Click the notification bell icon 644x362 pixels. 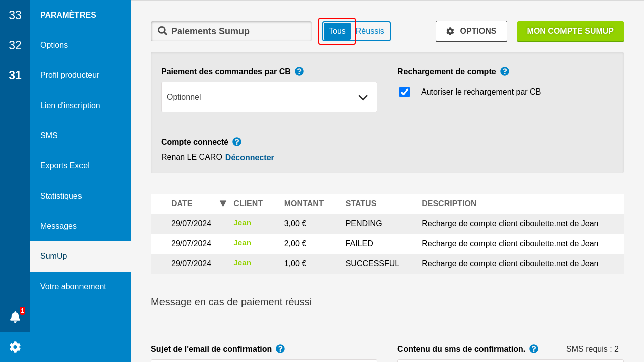[x=15, y=317]
